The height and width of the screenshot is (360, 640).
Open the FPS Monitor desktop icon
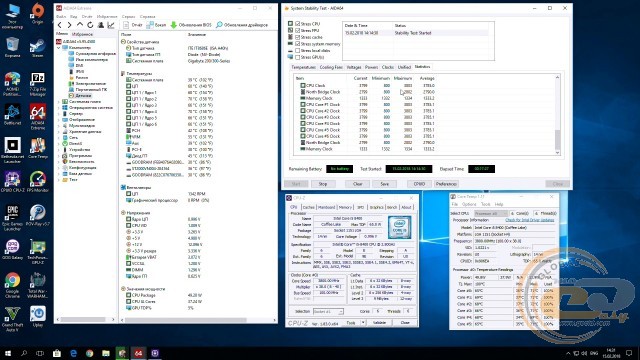(x=38, y=181)
